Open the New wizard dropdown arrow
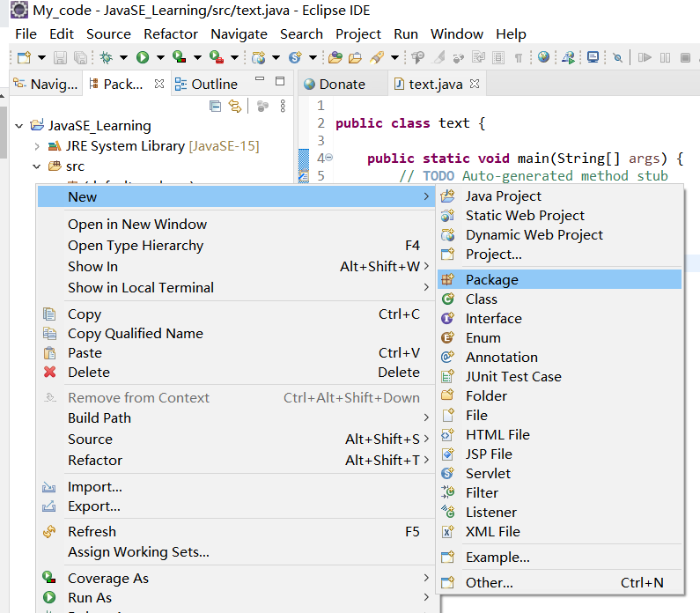This screenshot has height=613, width=700. 41,57
